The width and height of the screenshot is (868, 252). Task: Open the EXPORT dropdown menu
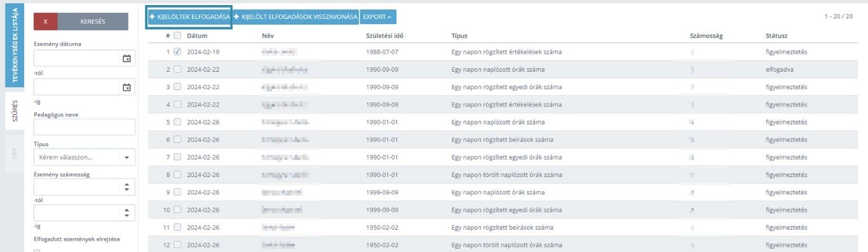(x=377, y=17)
